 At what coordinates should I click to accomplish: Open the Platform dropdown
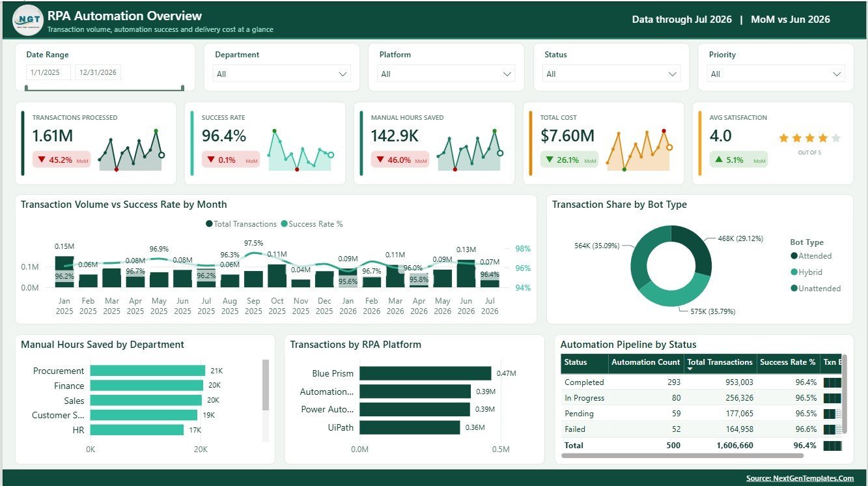click(447, 74)
